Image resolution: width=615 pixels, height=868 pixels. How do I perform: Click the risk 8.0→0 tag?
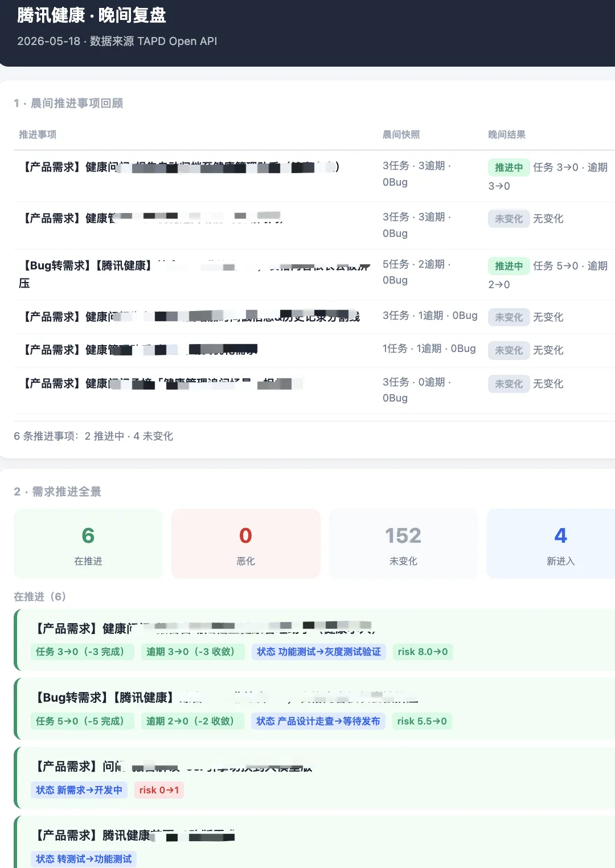(423, 652)
